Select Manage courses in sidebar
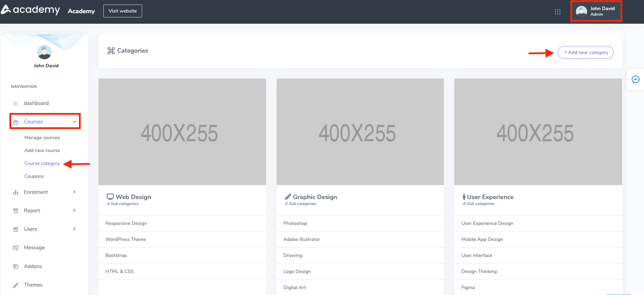This screenshot has height=295, width=644. coord(42,138)
